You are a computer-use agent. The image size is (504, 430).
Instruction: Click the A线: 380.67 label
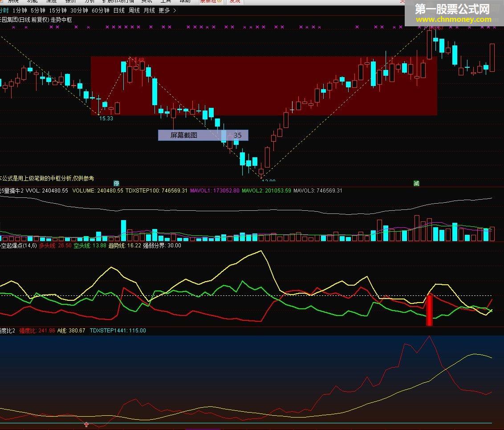[71, 331]
